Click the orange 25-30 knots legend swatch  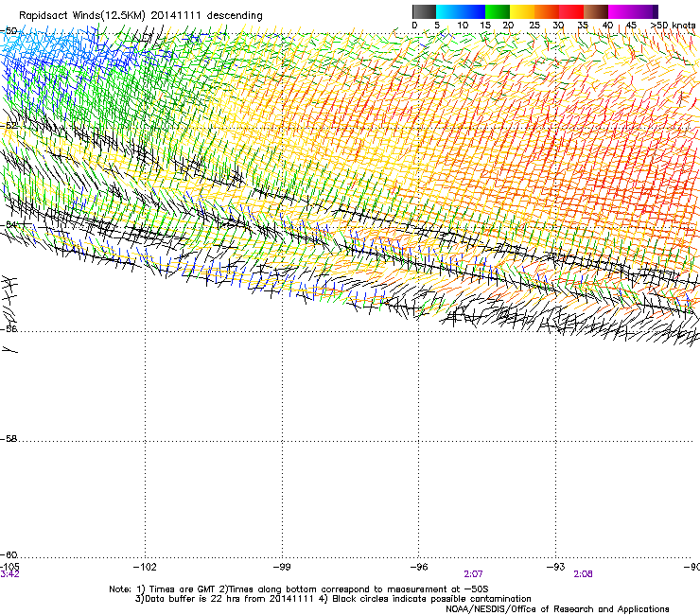pyautogui.click(x=547, y=11)
